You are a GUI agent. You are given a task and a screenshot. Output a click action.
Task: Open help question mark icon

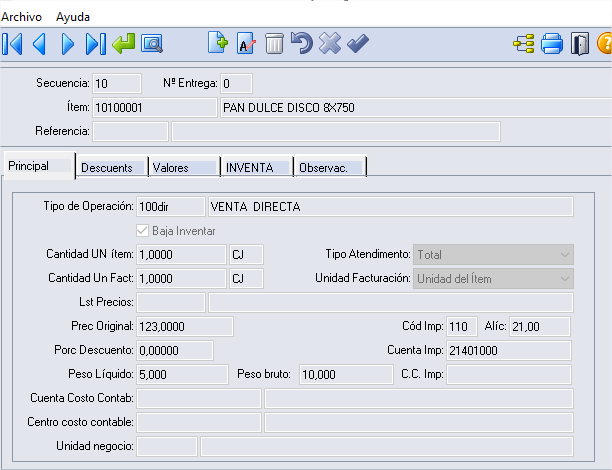pos(604,43)
